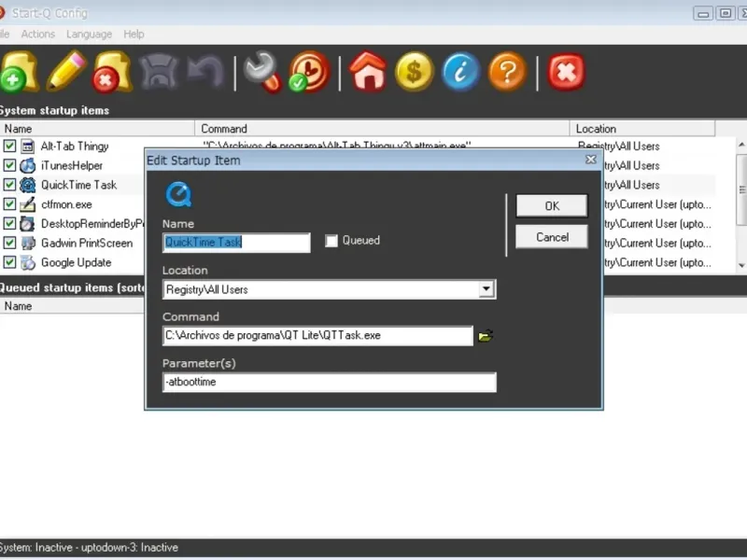
Task: Click the QuickTime logo in dialog
Action: (x=178, y=194)
